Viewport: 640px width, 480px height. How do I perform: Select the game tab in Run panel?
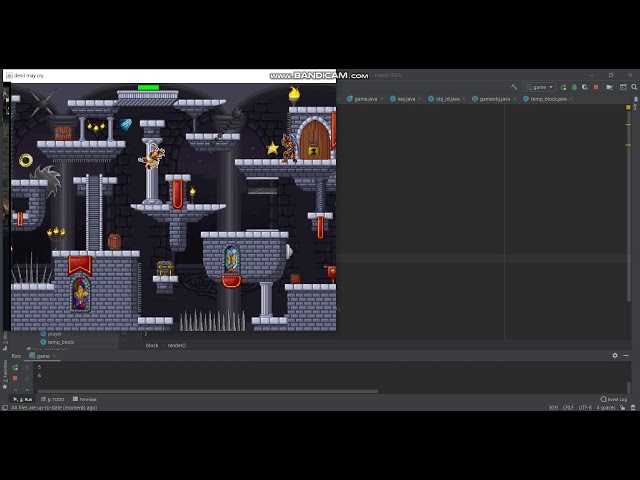[43, 356]
